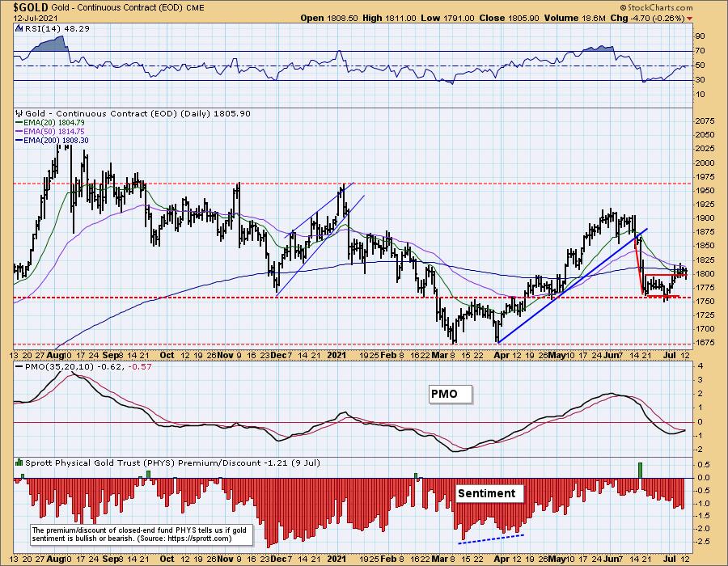The width and height of the screenshot is (728, 566).
Task: Click the -2 label on PMO axis
Action: (699, 450)
